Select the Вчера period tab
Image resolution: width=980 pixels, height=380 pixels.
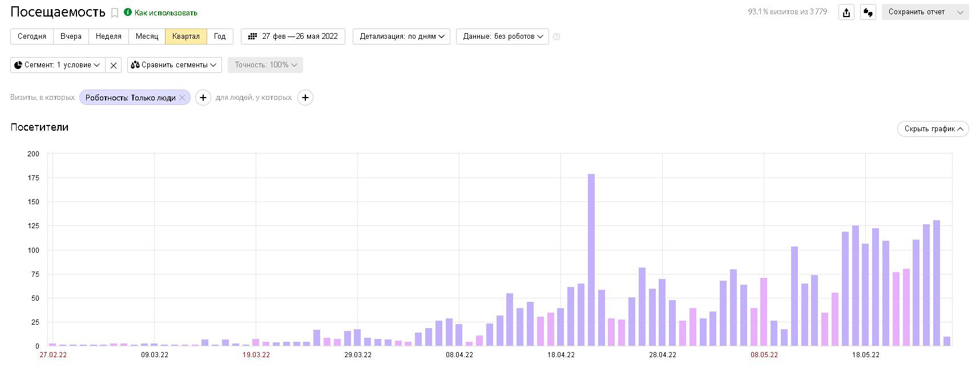click(71, 36)
